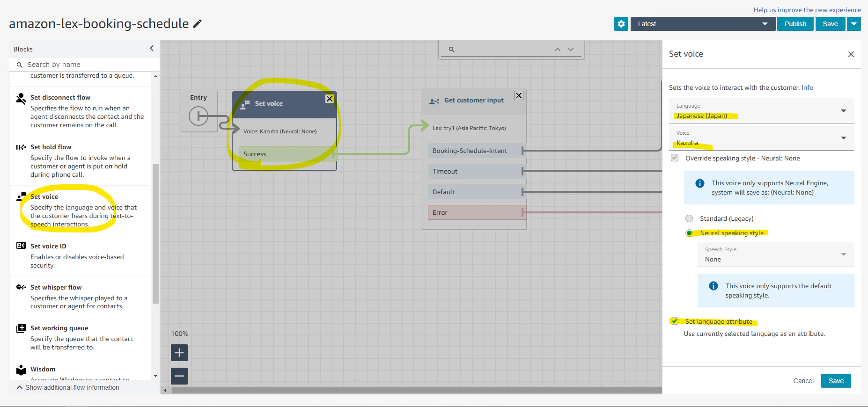Toggle Override speaking style checkbox
Image resolution: width=868 pixels, height=407 pixels.
675,158
